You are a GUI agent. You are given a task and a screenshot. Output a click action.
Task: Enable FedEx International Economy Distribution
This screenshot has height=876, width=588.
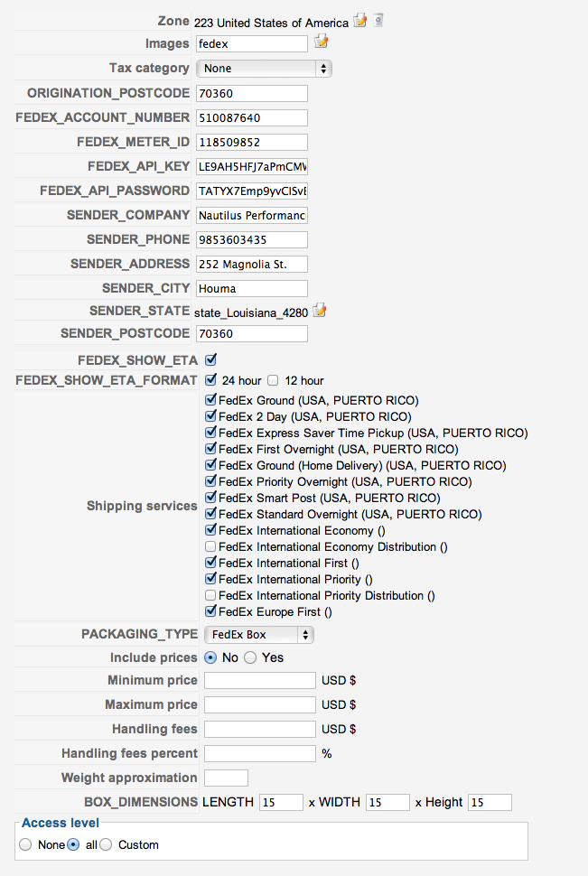pyautogui.click(x=210, y=546)
